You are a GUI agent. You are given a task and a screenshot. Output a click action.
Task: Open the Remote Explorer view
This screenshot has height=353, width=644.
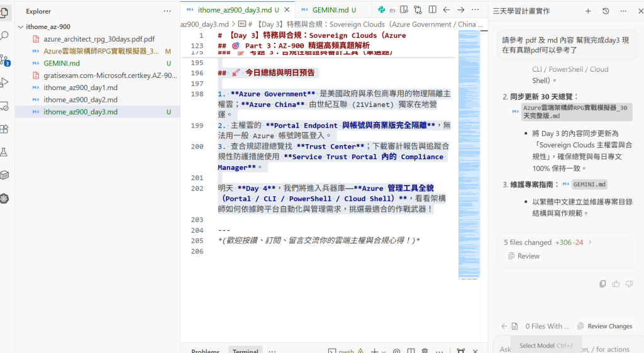click(4, 106)
